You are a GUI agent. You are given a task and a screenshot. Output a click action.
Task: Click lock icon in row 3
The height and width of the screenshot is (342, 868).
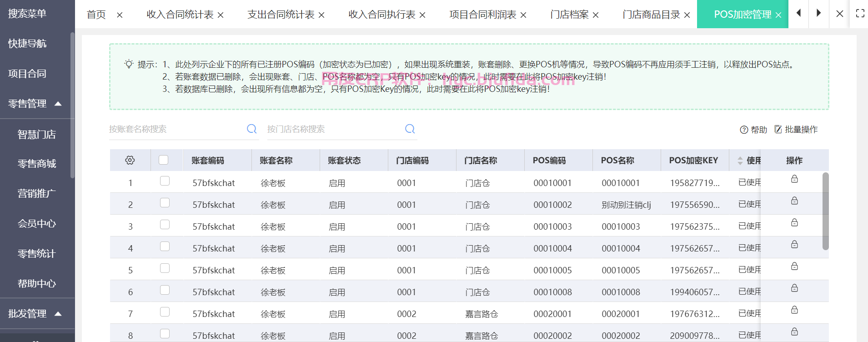pyautogui.click(x=794, y=222)
